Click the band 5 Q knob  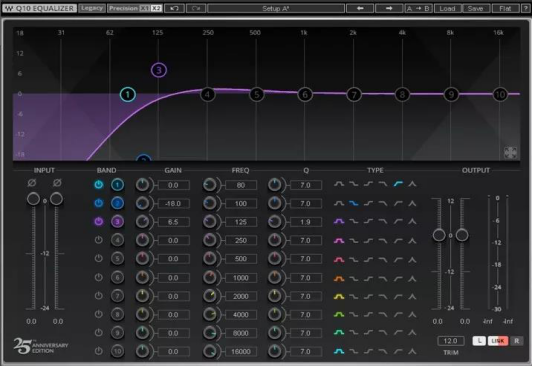click(274, 259)
